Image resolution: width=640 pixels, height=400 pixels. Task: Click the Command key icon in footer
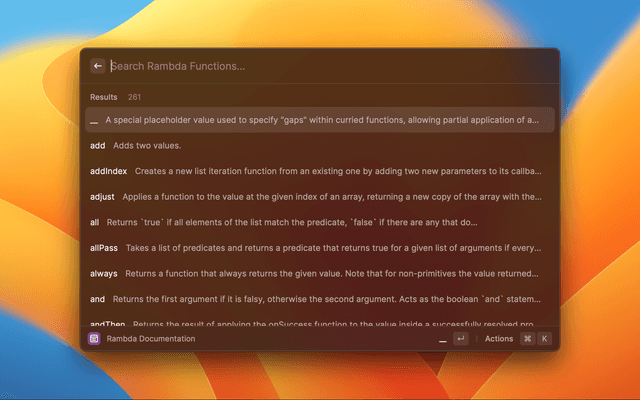(527, 339)
